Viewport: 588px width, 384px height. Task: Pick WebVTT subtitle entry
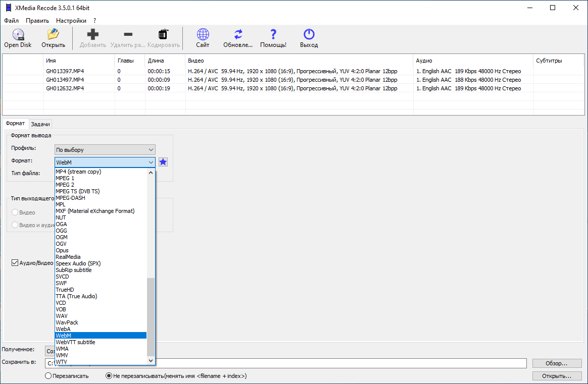[101, 342]
